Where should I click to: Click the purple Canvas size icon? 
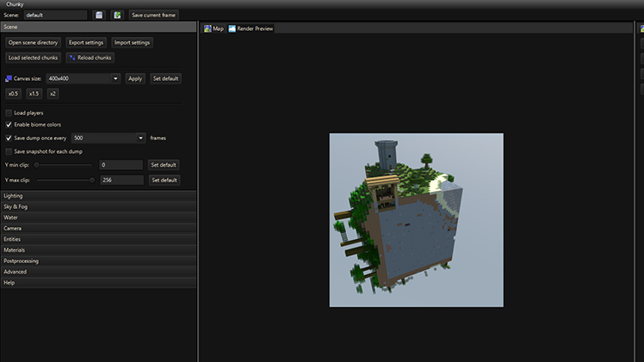click(8, 78)
